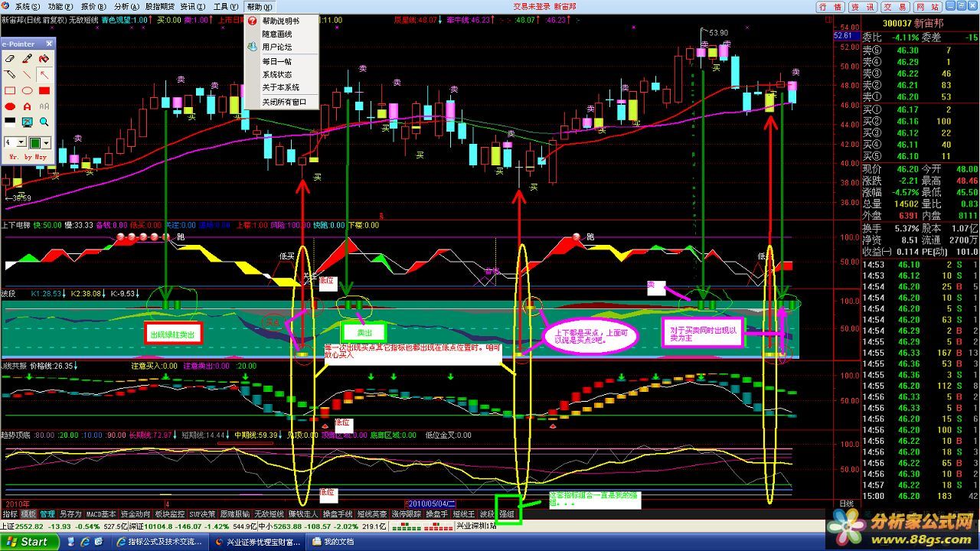Select the filled red rectangle tool
The width and height of the screenshot is (980, 551).
pos(44,90)
